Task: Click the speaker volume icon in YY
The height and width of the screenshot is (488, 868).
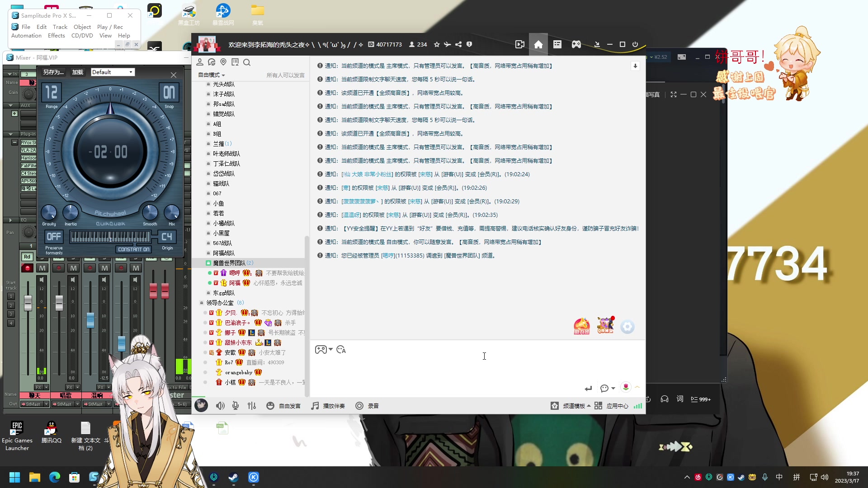Action: point(220,406)
